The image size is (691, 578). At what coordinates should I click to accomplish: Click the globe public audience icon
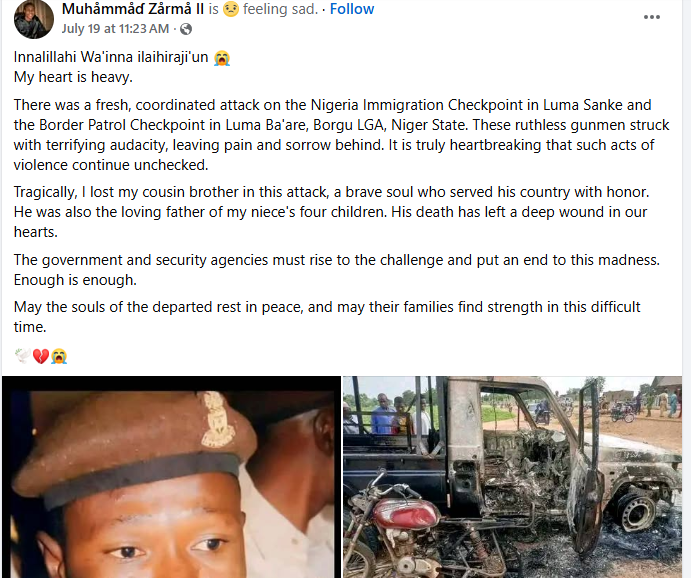(186, 29)
